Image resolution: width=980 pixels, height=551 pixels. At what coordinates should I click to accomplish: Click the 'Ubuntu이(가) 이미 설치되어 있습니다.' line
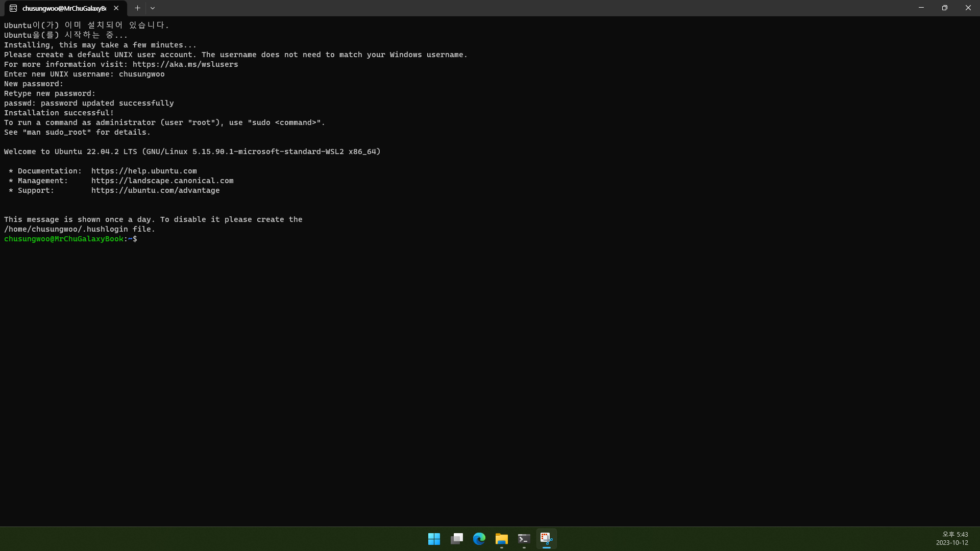click(87, 25)
